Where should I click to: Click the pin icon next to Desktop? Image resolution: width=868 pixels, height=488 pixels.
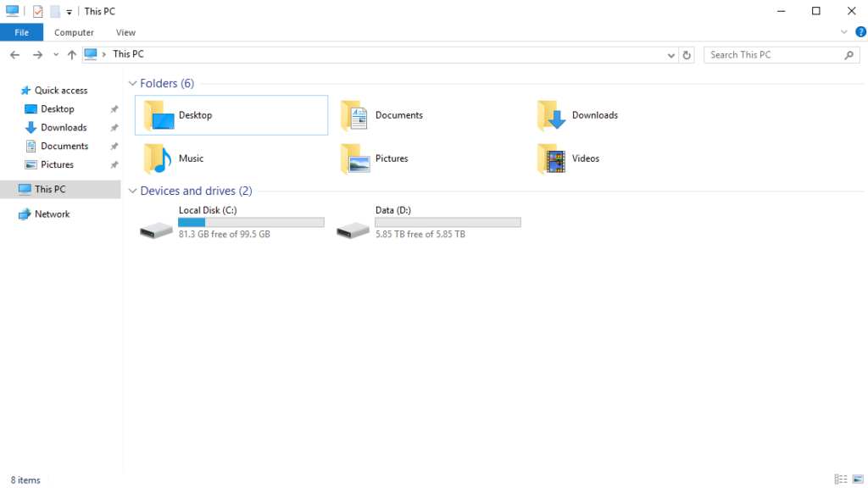point(114,109)
